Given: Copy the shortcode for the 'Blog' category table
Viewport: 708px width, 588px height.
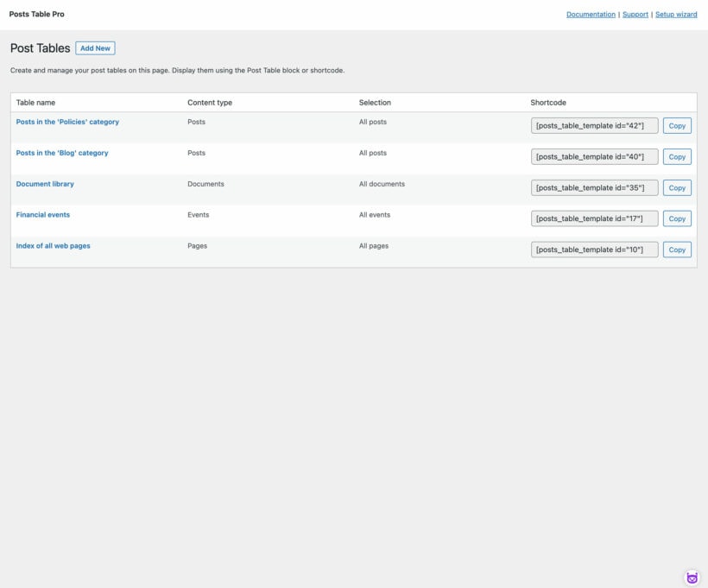Looking at the screenshot, I should [x=677, y=156].
